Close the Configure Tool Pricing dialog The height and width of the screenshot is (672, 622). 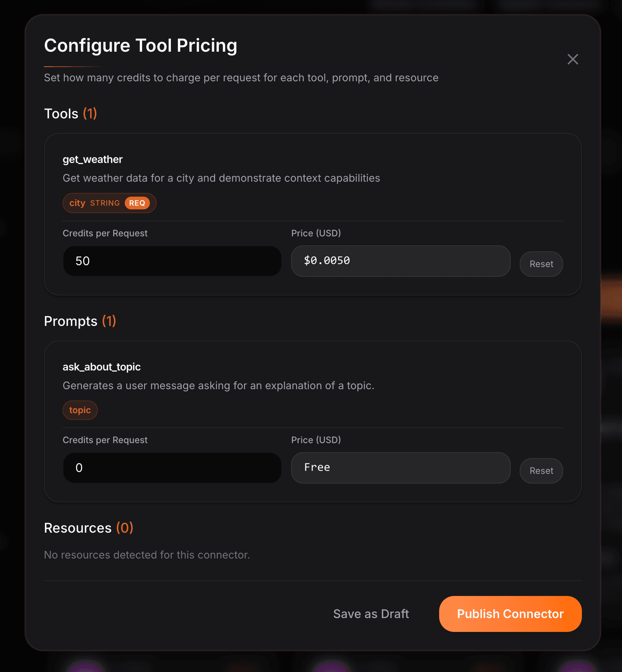click(572, 59)
